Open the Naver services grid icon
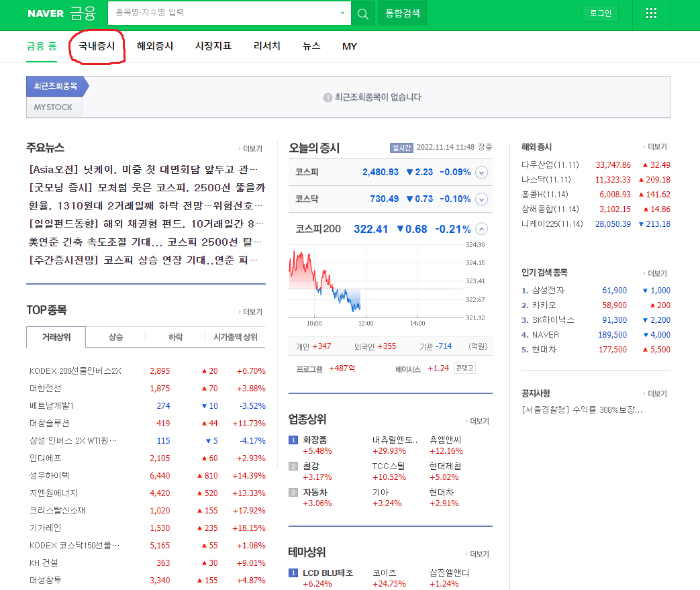Screen dimensions: 700x590 (650, 13)
